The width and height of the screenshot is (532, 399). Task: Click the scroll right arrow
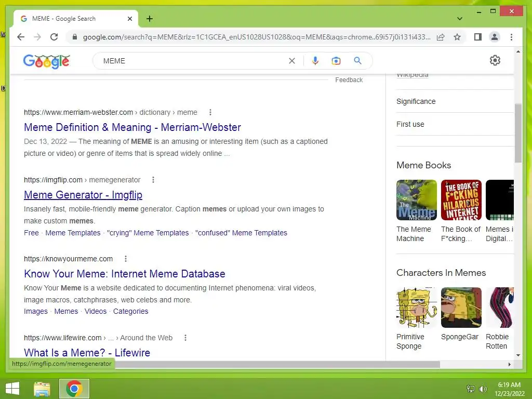click(x=509, y=364)
